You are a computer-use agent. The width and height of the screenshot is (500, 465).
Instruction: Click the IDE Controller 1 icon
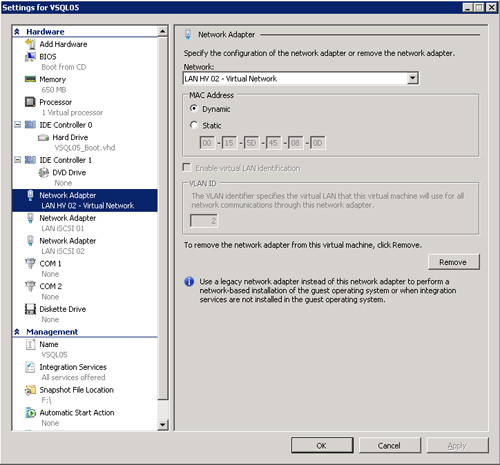point(30,160)
